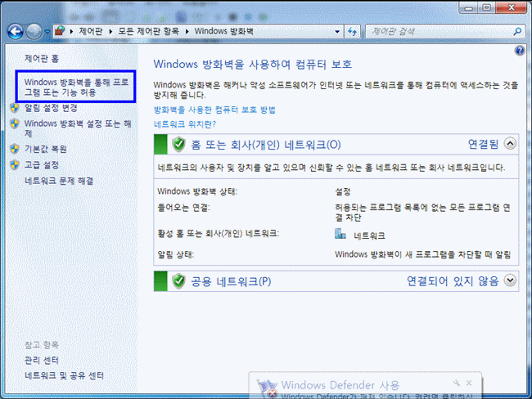Click 알림 상태: label

click(x=176, y=254)
